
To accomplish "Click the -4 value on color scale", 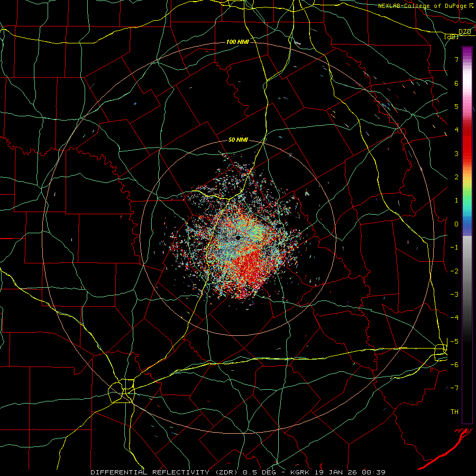I will point(454,318).
